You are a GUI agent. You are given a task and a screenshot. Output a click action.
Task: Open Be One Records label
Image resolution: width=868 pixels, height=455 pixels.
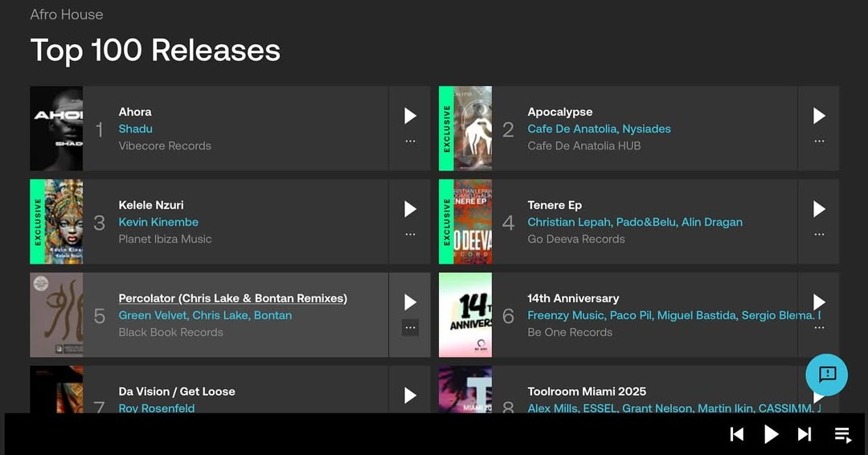[570, 333]
